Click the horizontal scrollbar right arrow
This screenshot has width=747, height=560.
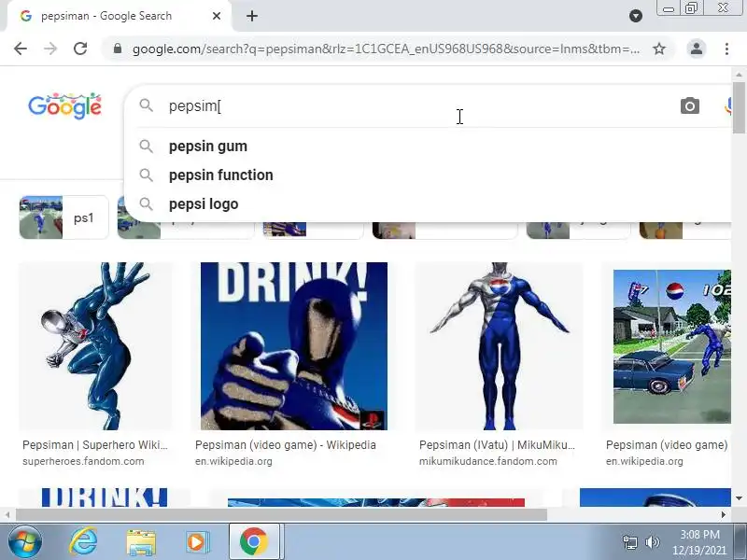[x=724, y=515]
